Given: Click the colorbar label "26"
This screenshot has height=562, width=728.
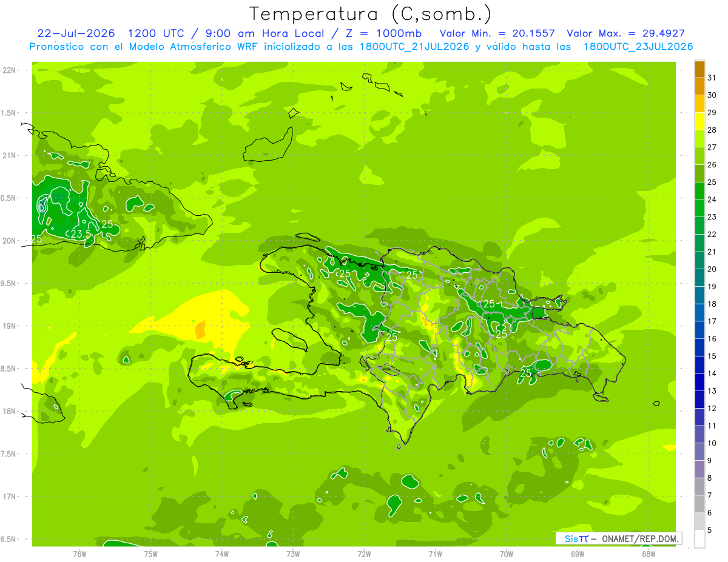Looking at the screenshot, I should pyautogui.click(x=712, y=165).
